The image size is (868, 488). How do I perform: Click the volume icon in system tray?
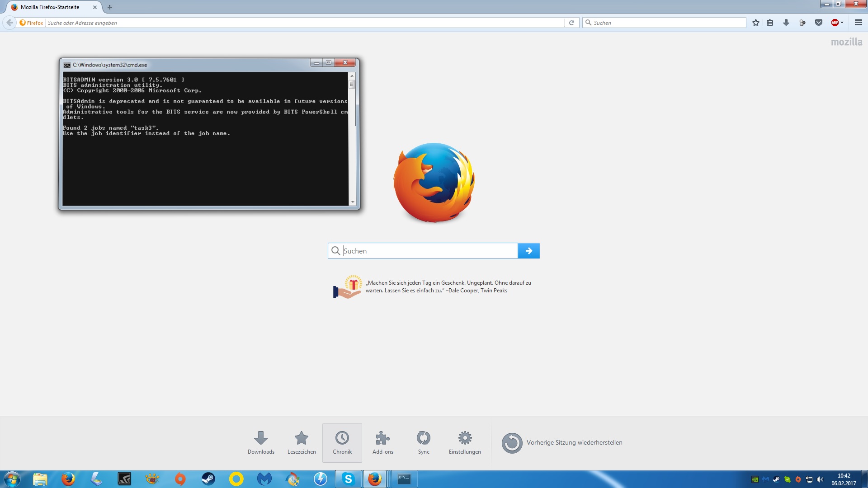point(820,479)
